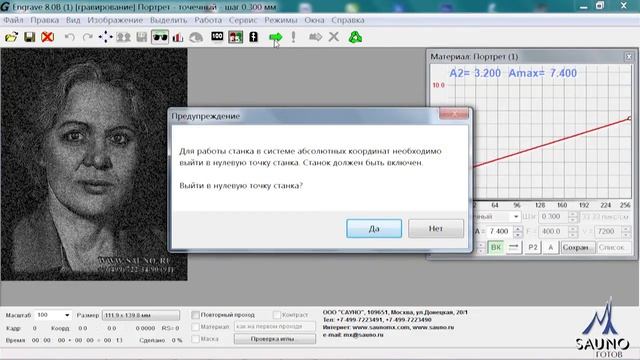Open the Масштаб 100 dropdown

[67, 315]
